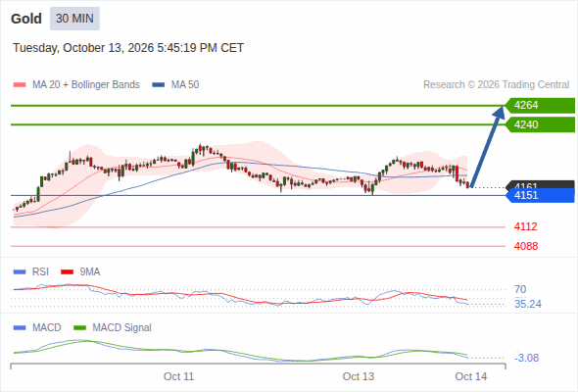Click the MACD value -3.08 readout

point(527,358)
